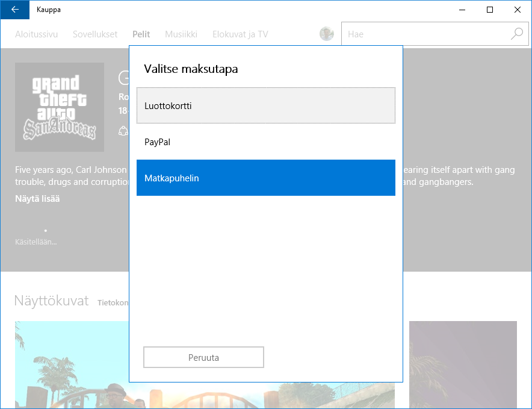Select Luottokortti as payment method

coord(265,105)
